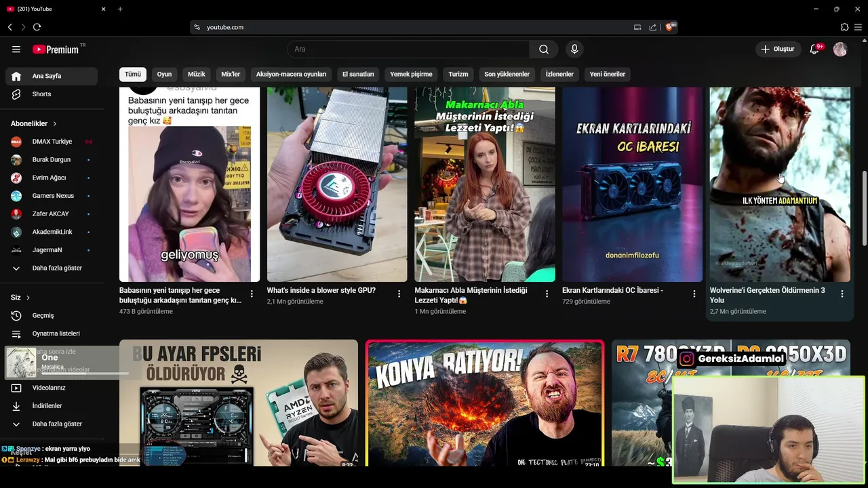Select the Müzik filter chip

point(197,74)
